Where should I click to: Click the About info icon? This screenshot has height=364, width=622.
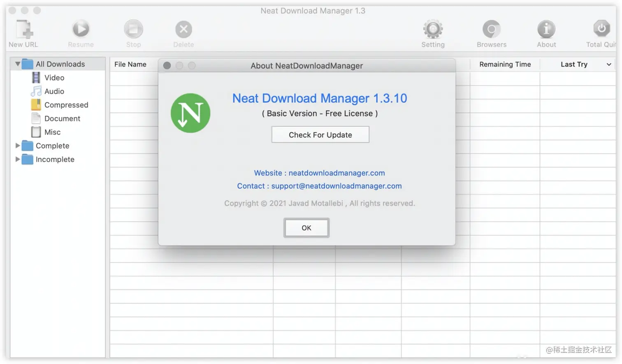click(546, 30)
